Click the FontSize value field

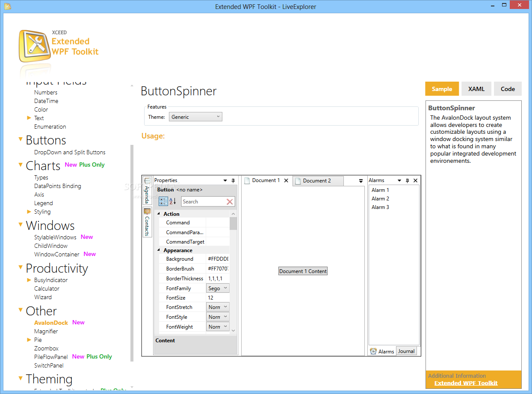[218, 297]
